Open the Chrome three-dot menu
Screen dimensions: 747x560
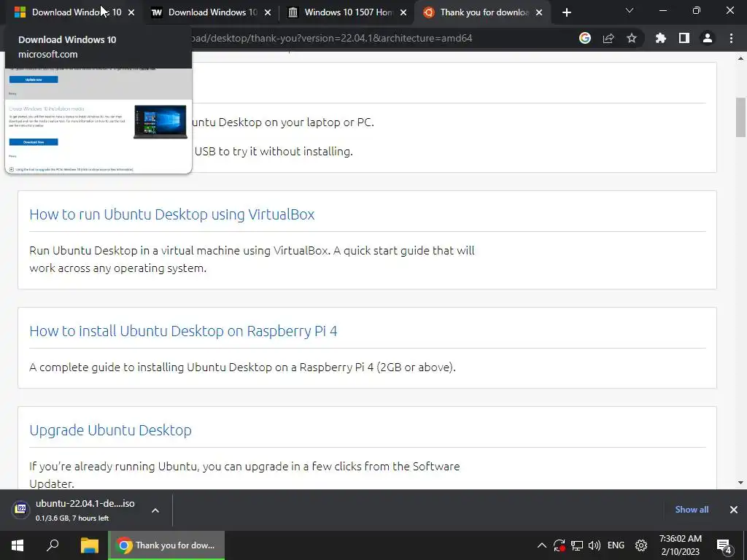point(731,38)
